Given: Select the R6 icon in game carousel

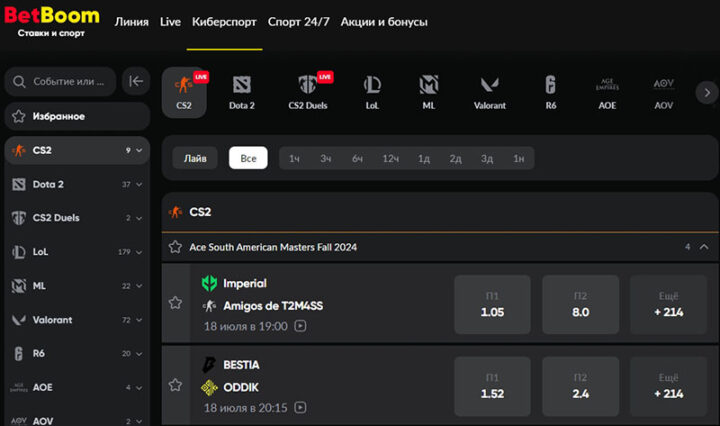Looking at the screenshot, I should pos(550,91).
